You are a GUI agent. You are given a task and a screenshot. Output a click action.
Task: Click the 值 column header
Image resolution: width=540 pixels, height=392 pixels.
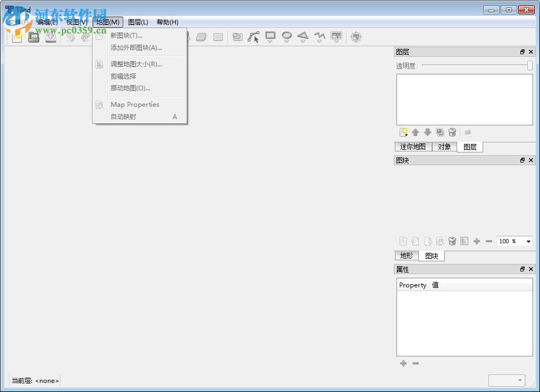tap(481, 285)
